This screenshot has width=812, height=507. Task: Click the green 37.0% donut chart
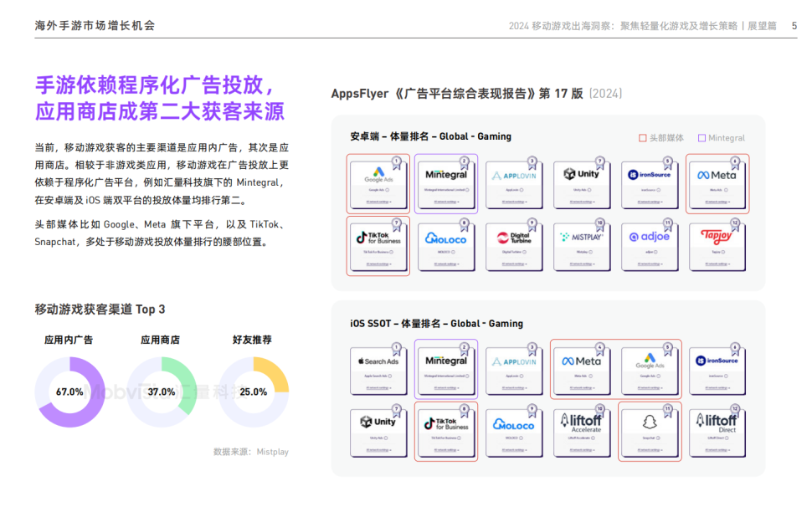tap(162, 392)
